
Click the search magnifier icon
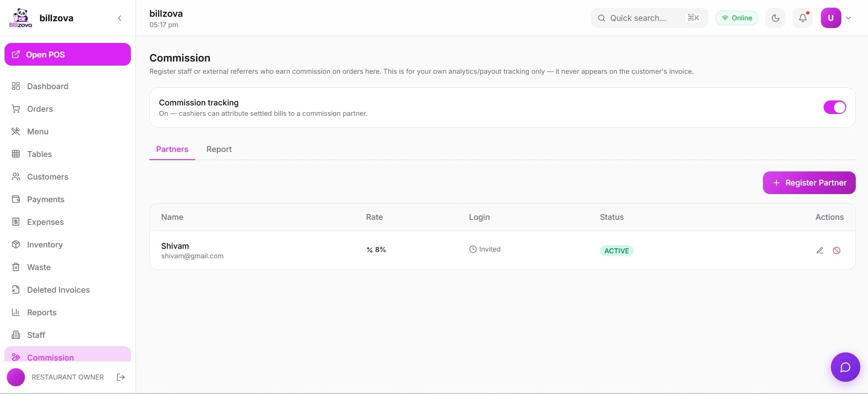point(601,18)
